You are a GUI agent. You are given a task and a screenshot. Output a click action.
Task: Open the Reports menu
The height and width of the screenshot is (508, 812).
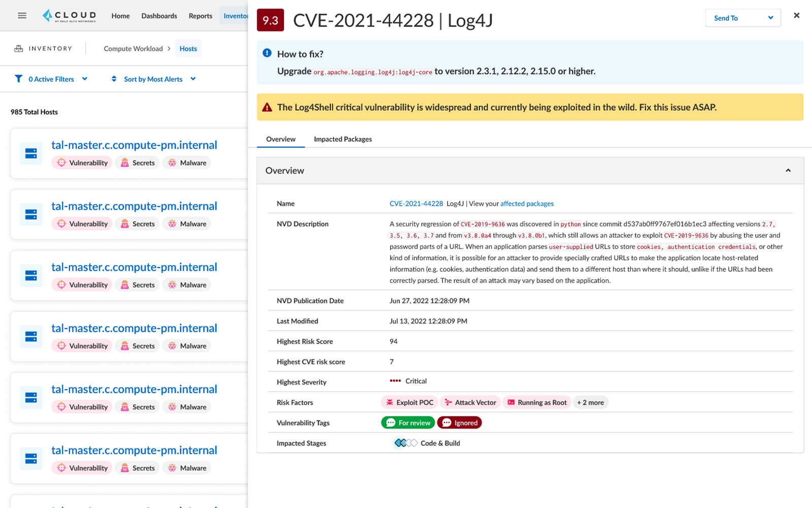click(200, 16)
